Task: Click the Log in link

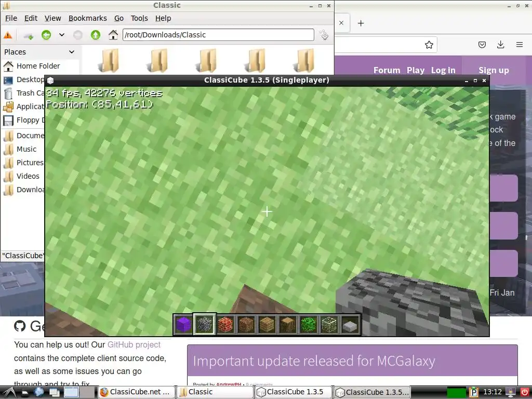Action: pos(443,70)
